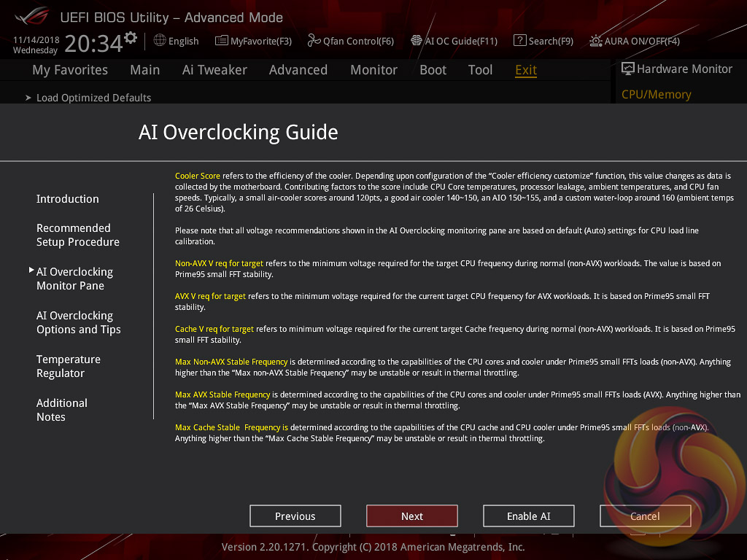Switch to Monitor tab
This screenshot has height=560, width=747.
pos(374,70)
